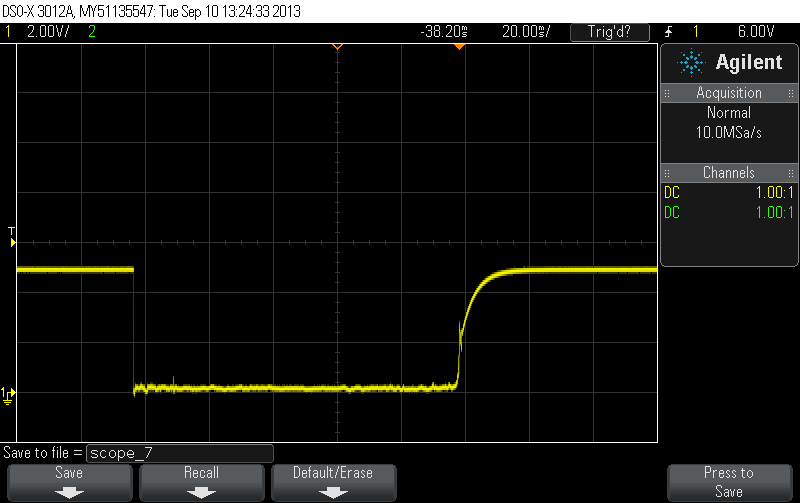Open the Acquisition panel header
This screenshot has height=503, width=800.
(729, 93)
